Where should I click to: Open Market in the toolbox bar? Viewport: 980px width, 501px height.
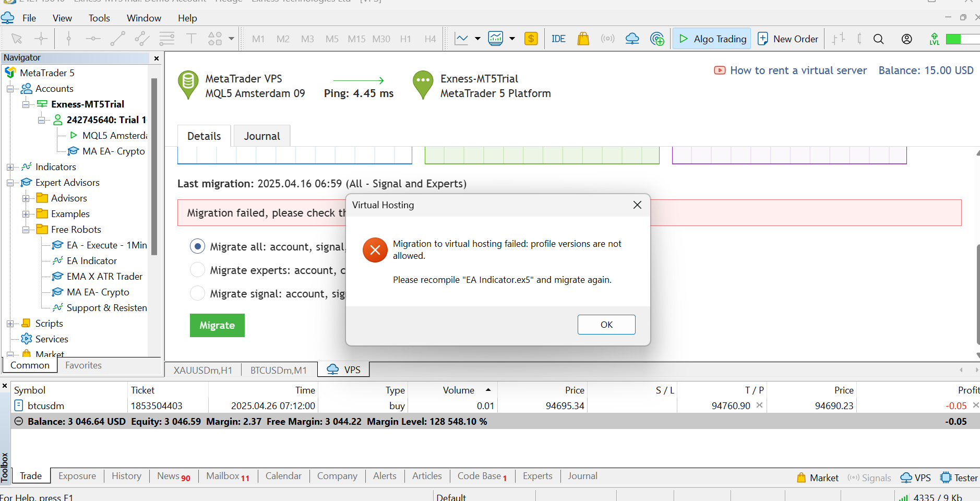click(818, 478)
